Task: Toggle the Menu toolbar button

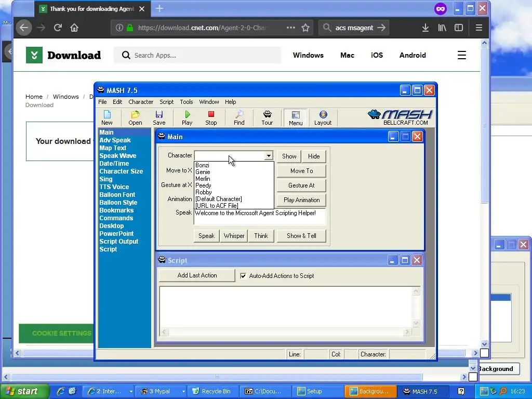Action: point(296,118)
